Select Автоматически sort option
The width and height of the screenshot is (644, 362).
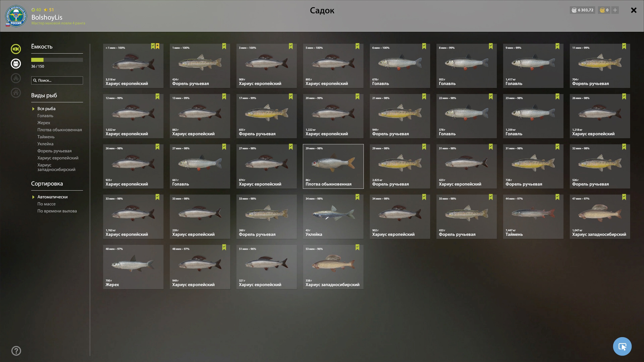pos(52,197)
